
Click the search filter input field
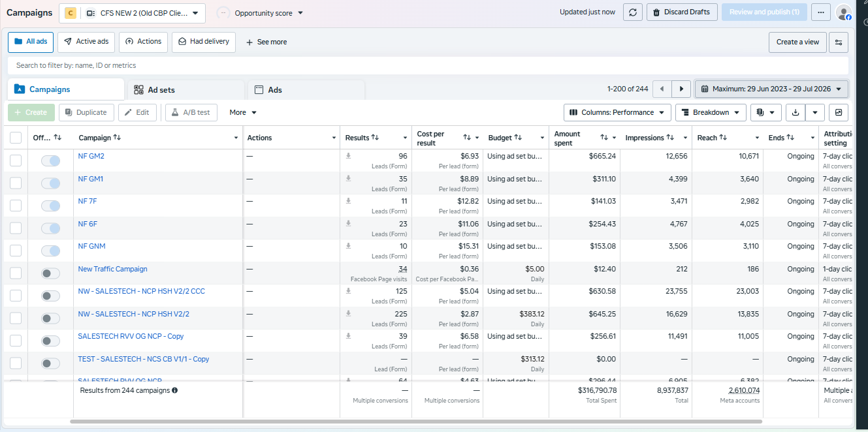tap(428, 65)
